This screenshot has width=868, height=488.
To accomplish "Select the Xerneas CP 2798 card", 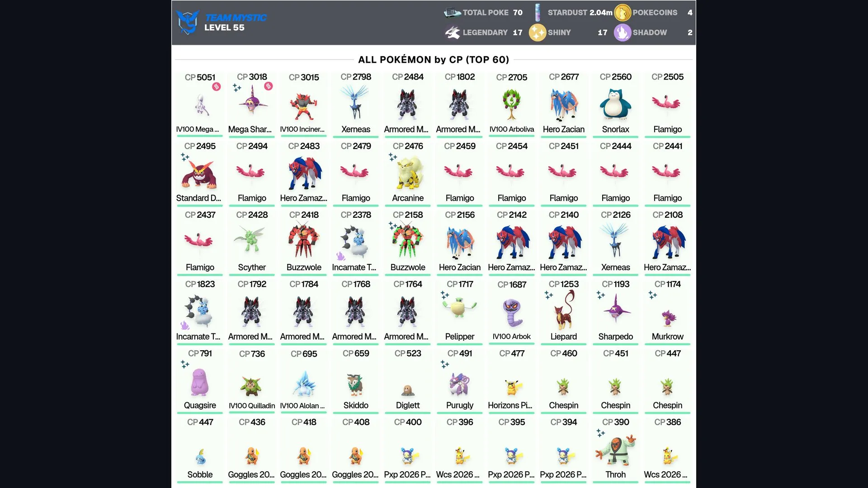I will point(356,104).
